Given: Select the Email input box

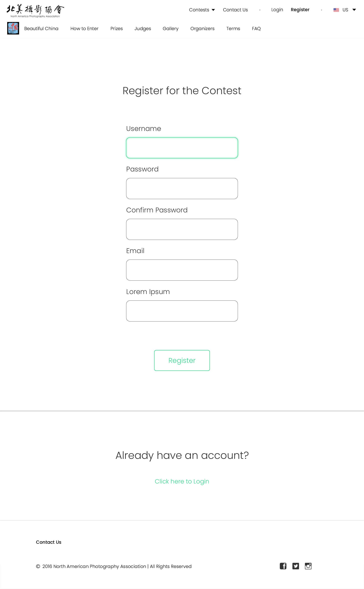Looking at the screenshot, I should (182, 270).
